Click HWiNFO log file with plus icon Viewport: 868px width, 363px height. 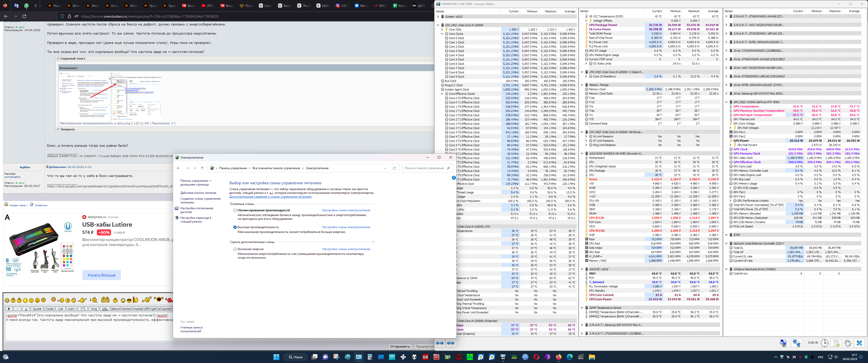[836, 343]
